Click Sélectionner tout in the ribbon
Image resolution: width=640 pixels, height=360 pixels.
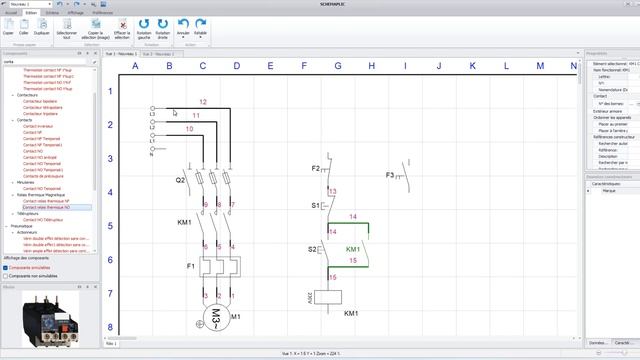tap(67, 29)
